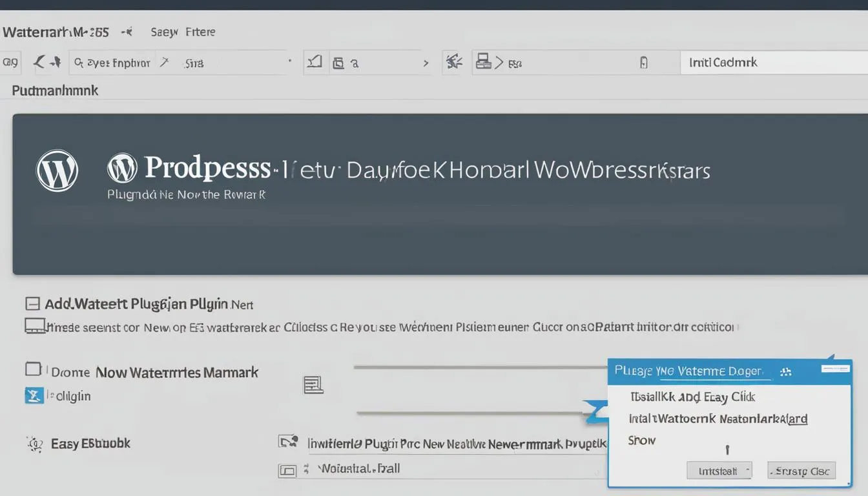Image resolution: width=868 pixels, height=496 pixels.
Task: Select the Pudmanhmnk tab
Action: pyautogui.click(x=55, y=90)
